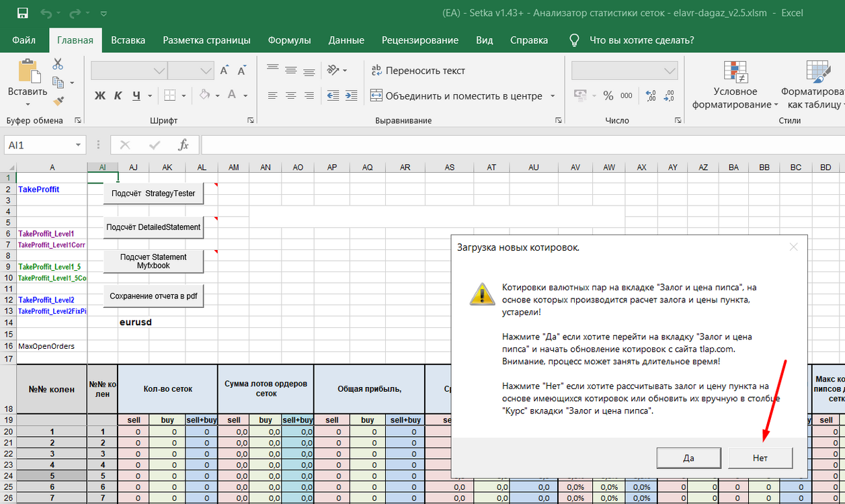Toggle italic formatting К

coord(118,96)
